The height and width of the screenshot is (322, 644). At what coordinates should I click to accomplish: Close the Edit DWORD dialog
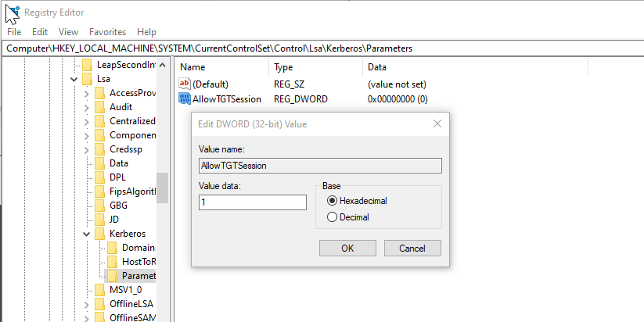click(x=437, y=124)
